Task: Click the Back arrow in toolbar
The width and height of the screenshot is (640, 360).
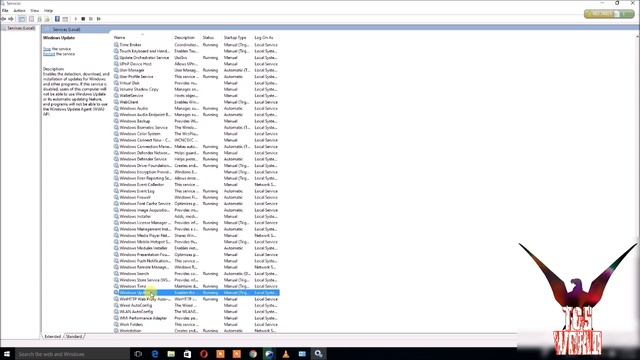Action: pyautogui.click(x=3, y=19)
